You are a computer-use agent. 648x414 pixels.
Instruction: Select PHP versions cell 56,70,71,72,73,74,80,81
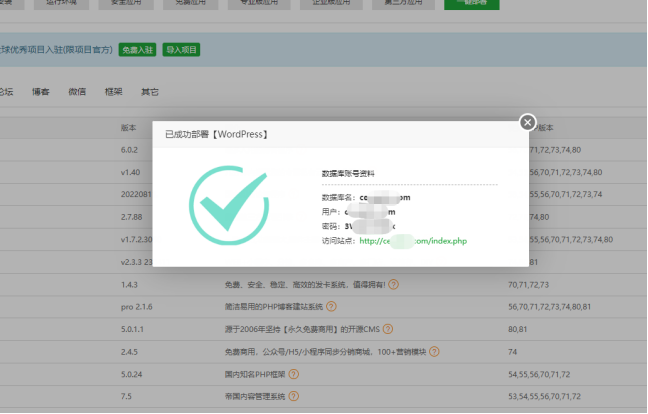click(x=550, y=307)
